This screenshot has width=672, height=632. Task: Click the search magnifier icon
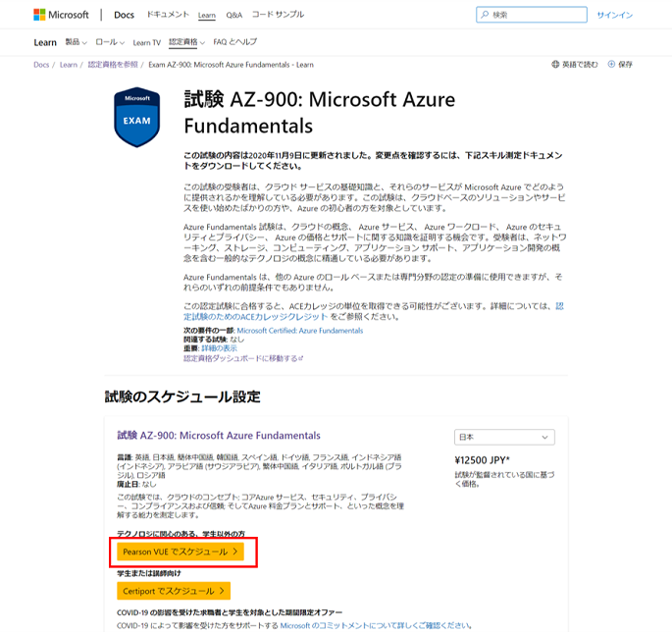(485, 15)
